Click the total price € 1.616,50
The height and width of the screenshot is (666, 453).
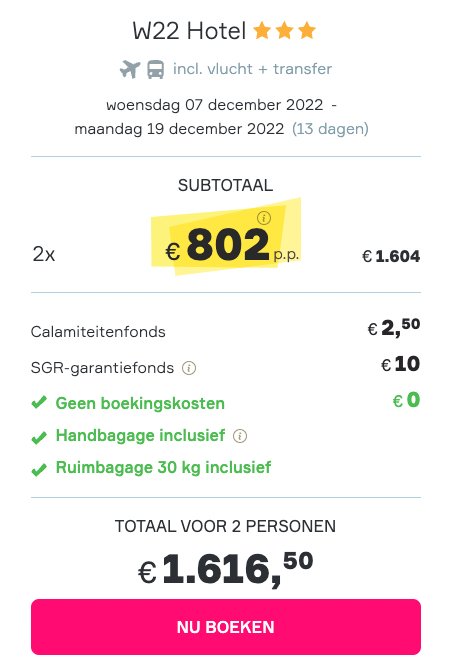(x=225, y=569)
